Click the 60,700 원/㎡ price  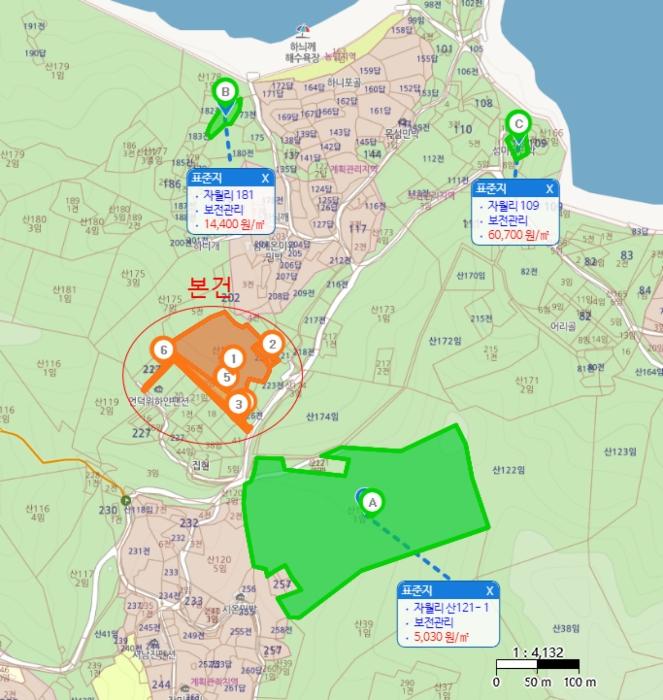click(x=518, y=234)
